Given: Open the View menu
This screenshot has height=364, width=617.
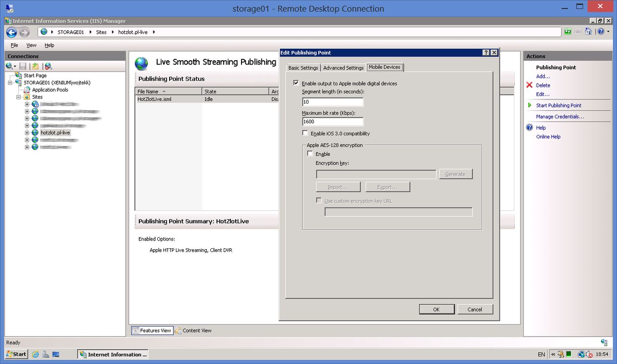Looking at the screenshot, I should click(x=31, y=45).
